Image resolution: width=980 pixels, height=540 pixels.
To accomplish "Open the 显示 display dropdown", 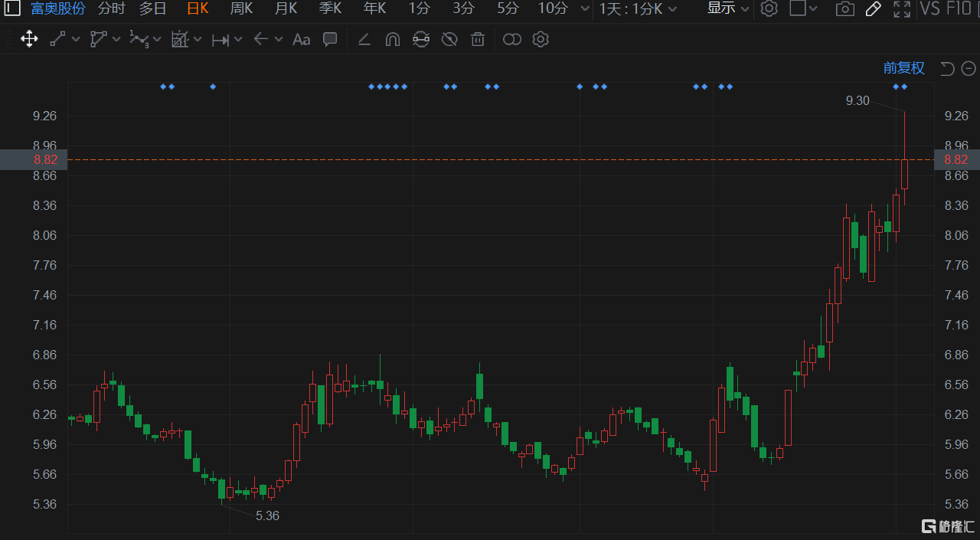I will tap(727, 8).
